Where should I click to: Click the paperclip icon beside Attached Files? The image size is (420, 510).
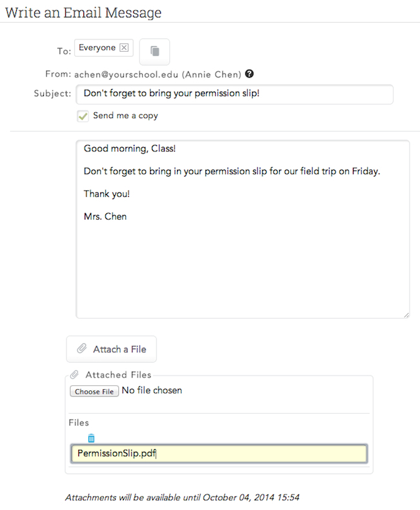74,375
